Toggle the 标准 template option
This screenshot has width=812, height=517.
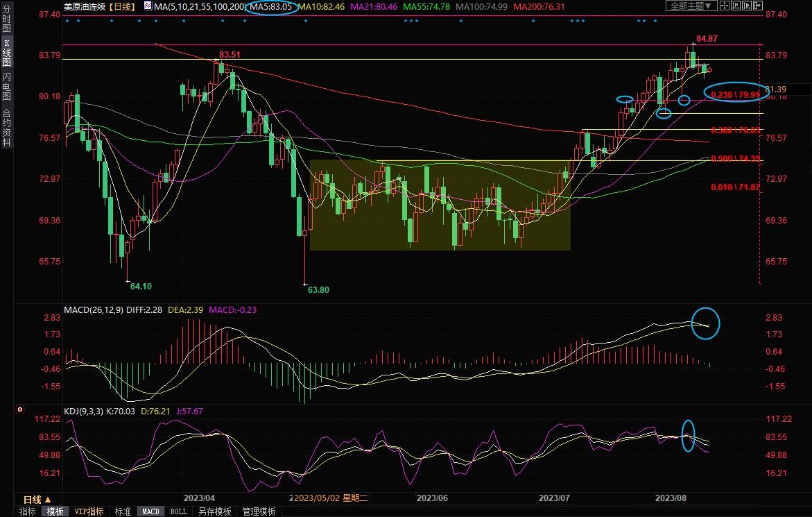[x=122, y=511]
